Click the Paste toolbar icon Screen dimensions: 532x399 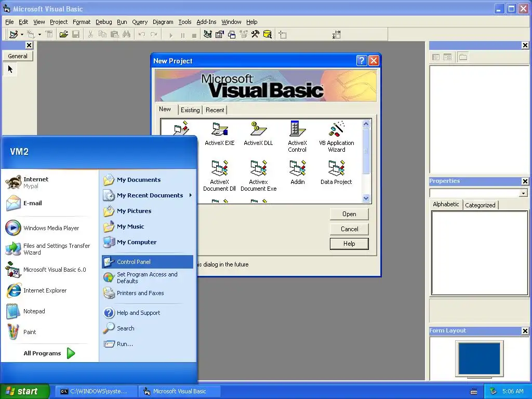[115, 34]
